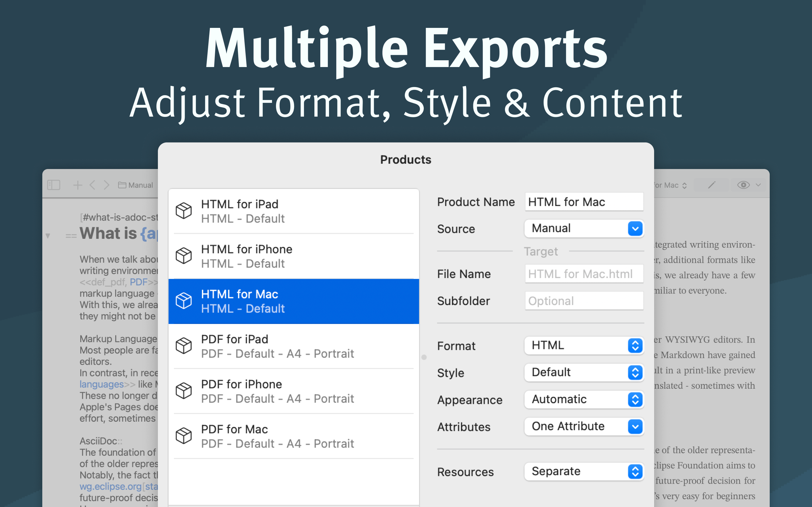Screen dimensions: 812x507
Task: Open the Appearance popup showing Automatic
Action: tap(584, 399)
